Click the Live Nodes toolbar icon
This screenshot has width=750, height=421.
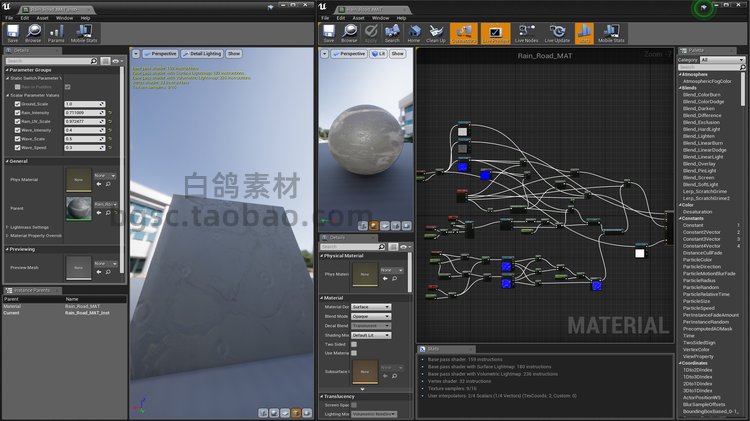(x=526, y=33)
